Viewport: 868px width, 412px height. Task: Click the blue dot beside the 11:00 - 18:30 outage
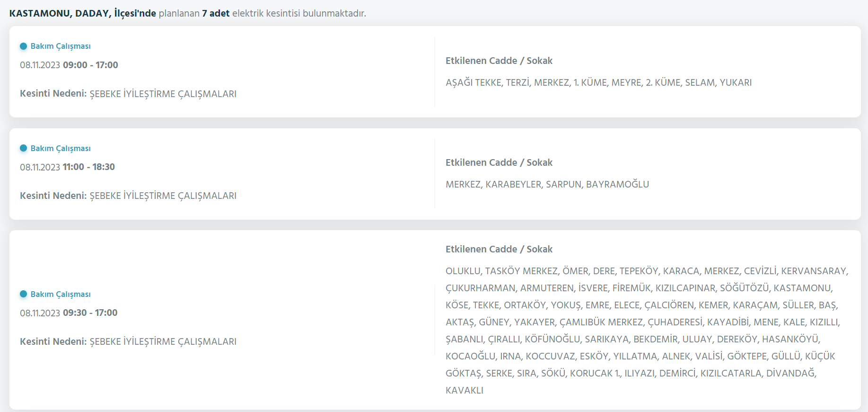23,148
